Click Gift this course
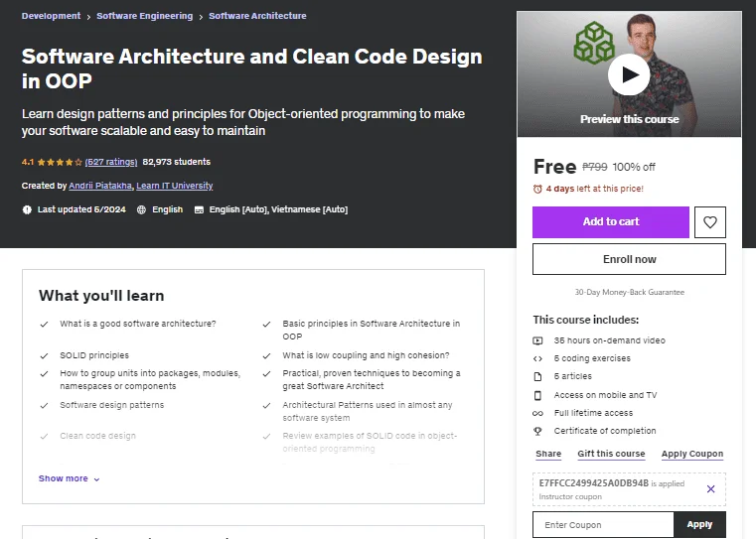The height and width of the screenshot is (539, 756). click(611, 454)
